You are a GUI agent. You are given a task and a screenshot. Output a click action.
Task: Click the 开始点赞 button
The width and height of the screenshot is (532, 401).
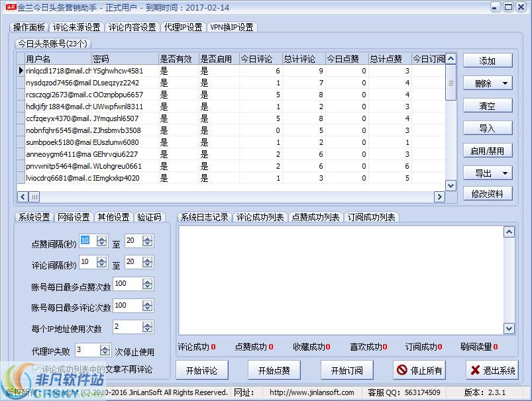click(x=274, y=370)
